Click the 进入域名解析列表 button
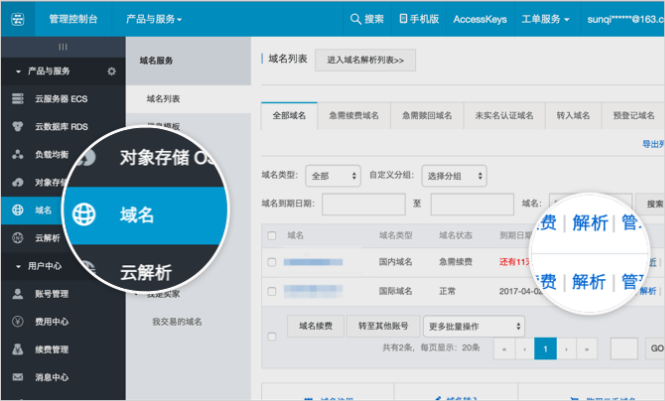665x401 pixels. [x=365, y=61]
